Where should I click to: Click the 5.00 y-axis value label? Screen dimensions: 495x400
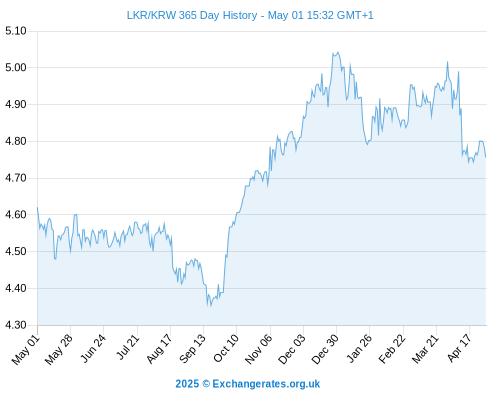(x=16, y=68)
